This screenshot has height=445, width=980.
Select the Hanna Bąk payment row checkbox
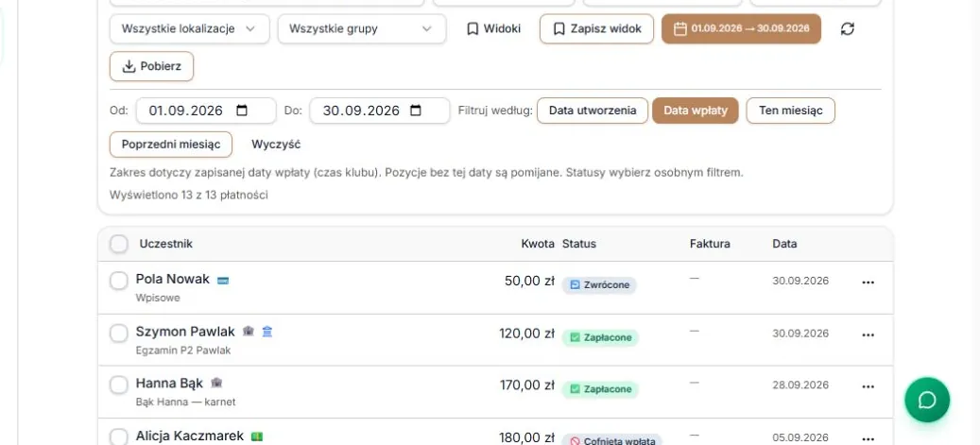(119, 385)
